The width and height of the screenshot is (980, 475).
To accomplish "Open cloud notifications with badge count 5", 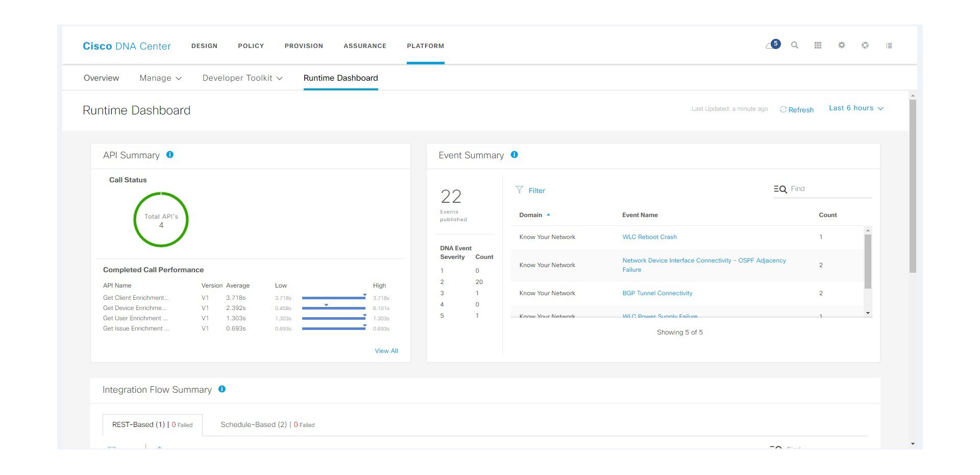I will pos(771,45).
